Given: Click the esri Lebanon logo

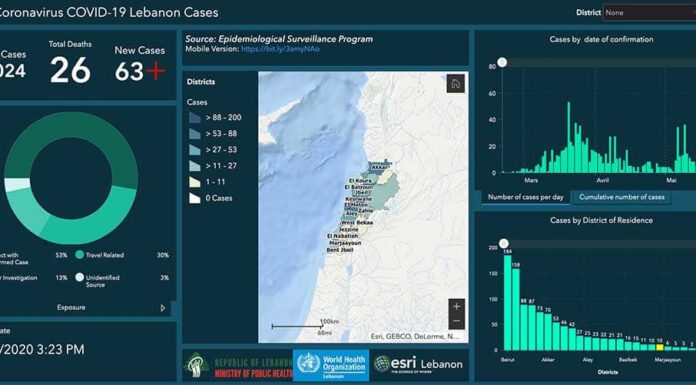Looking at the screenshot, I should (418, 365).
